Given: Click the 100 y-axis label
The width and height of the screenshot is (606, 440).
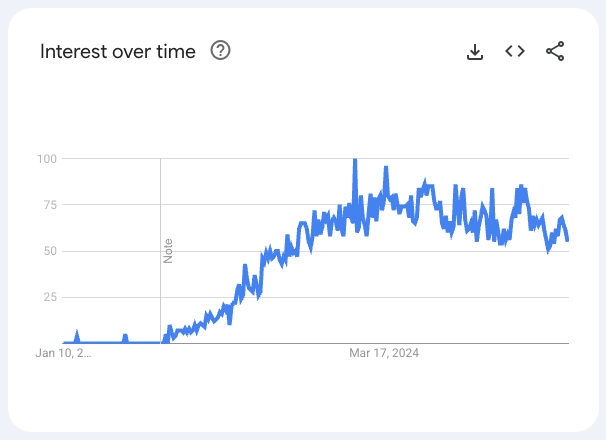Looking at the screenshot, I should point(47,159).
